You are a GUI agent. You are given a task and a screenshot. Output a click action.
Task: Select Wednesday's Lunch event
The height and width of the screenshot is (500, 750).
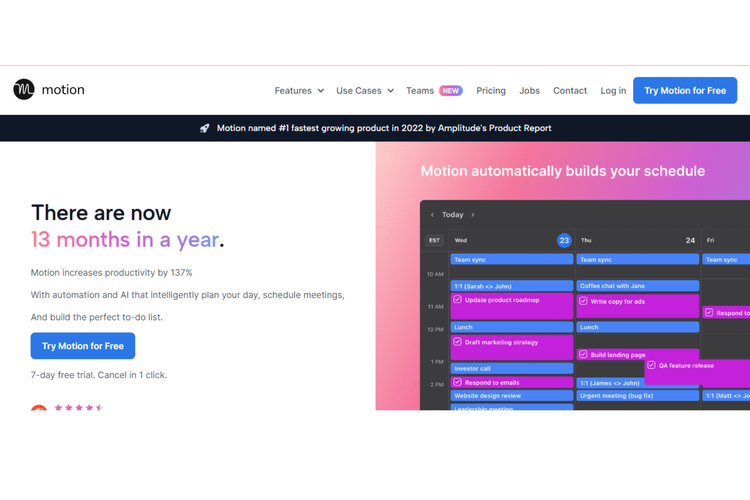(x=511, y=327)
